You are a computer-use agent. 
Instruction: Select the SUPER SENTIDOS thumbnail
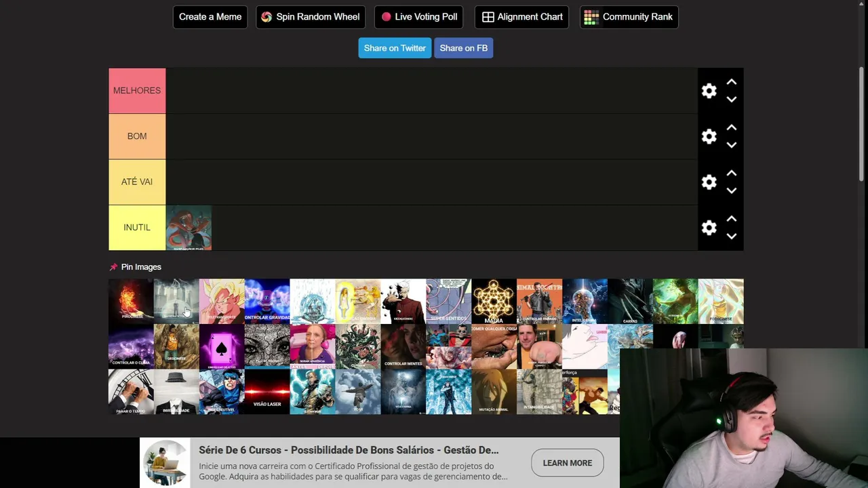coord(448,301)
